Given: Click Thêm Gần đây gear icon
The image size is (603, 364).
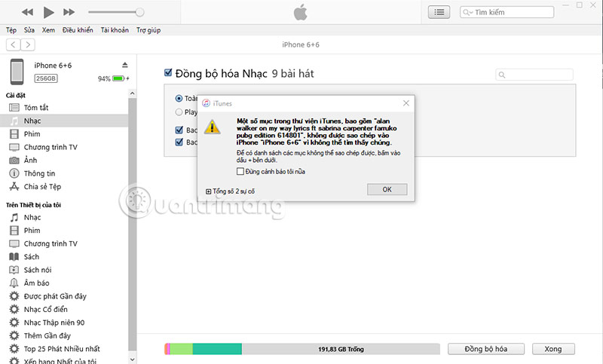Looking at the screenshot, I should click(x=14, y=335).
